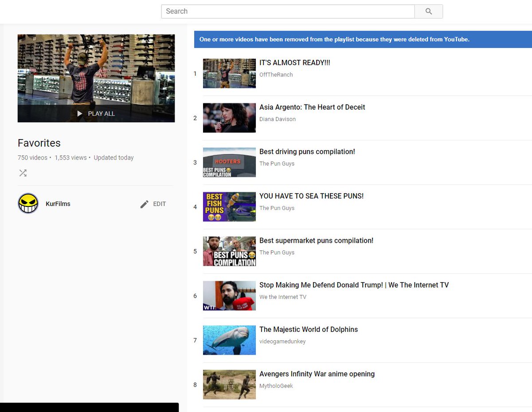Open Best Fish Puns thumbnail
532x412 pixels.
[229, 207]
